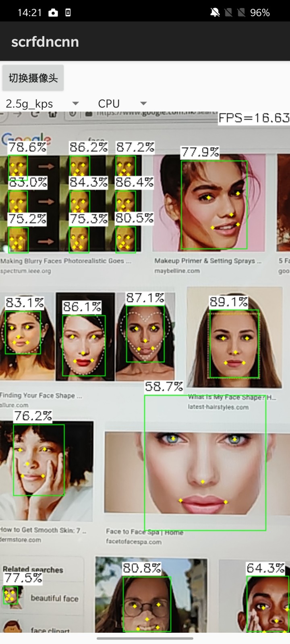This screenshot has height=644, width=290.
Task: Tap the camera icon in status bar
Action: tap(53, 12)
